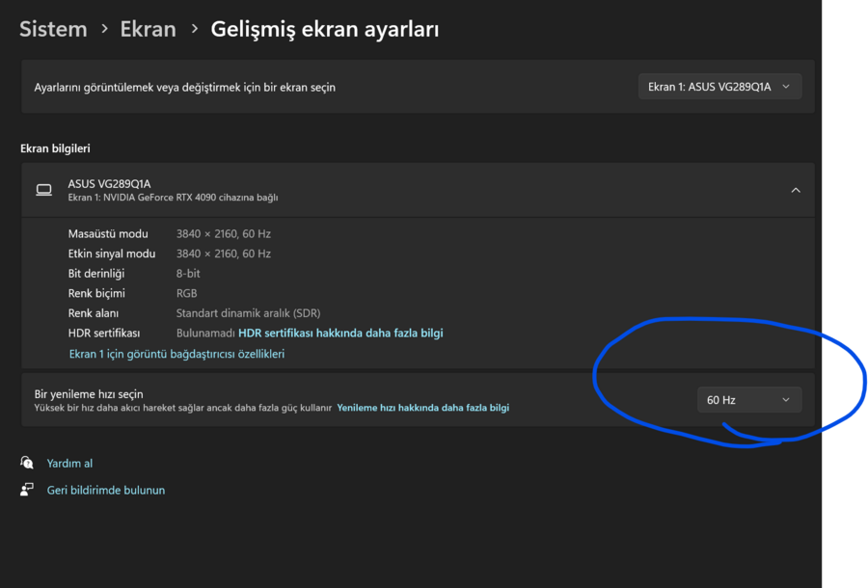Open the Ekran 1: ASUS VG289Q1A display selector

[719, 87]
